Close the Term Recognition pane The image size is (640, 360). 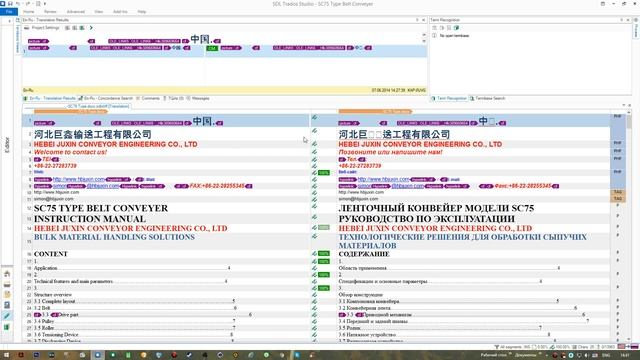[x=628, y=20]
